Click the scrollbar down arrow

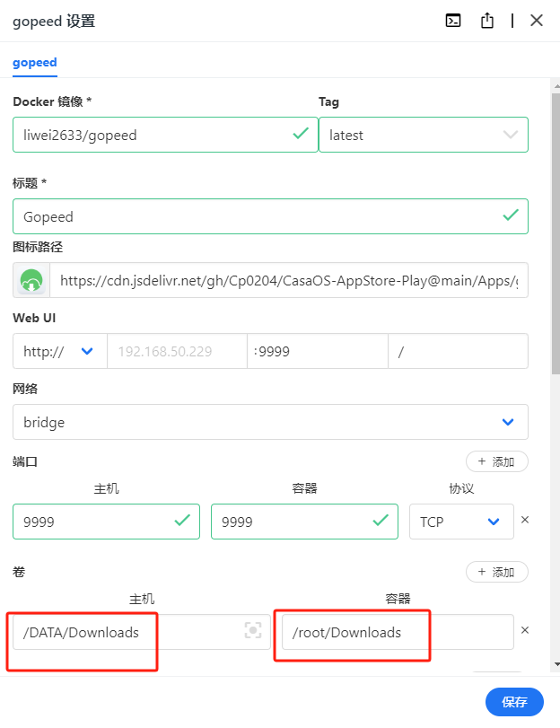point(556,664)
